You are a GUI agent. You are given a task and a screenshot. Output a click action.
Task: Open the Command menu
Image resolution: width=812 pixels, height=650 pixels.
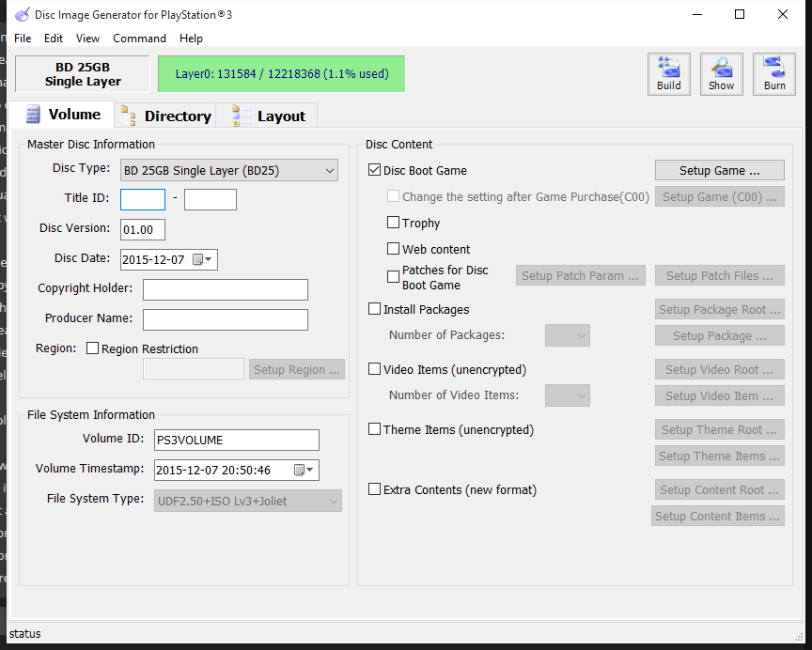tap(139, 39)
